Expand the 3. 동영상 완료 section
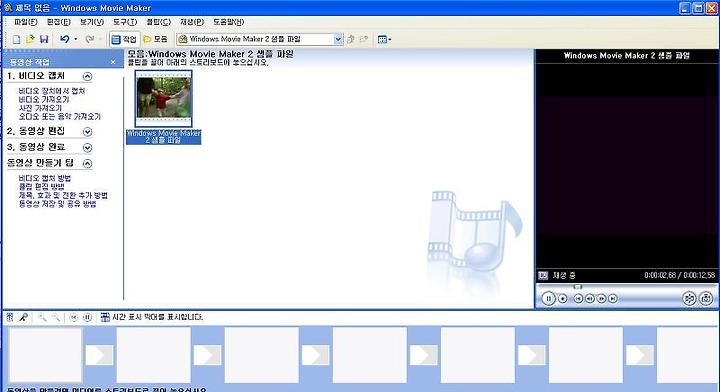 87,148
